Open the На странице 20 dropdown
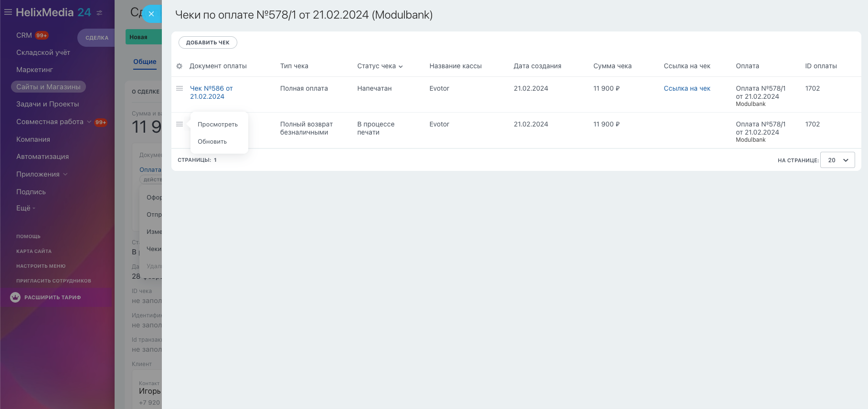 (837, 160)
